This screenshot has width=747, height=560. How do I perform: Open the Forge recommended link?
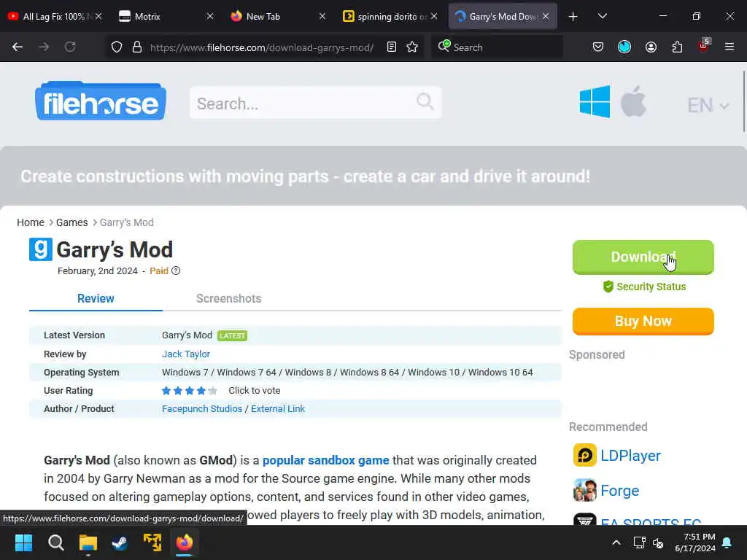coord(620,491)
